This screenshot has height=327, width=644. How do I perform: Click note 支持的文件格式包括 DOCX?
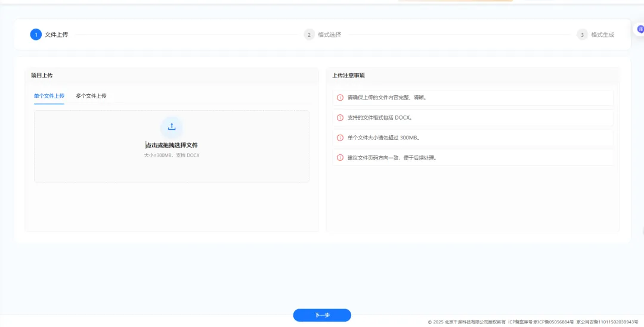[380, 118]
